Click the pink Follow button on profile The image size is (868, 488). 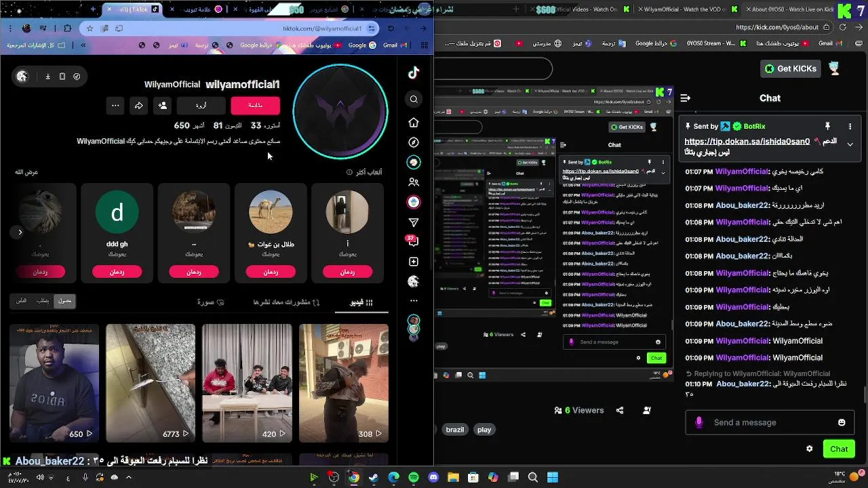click(256, 105)
